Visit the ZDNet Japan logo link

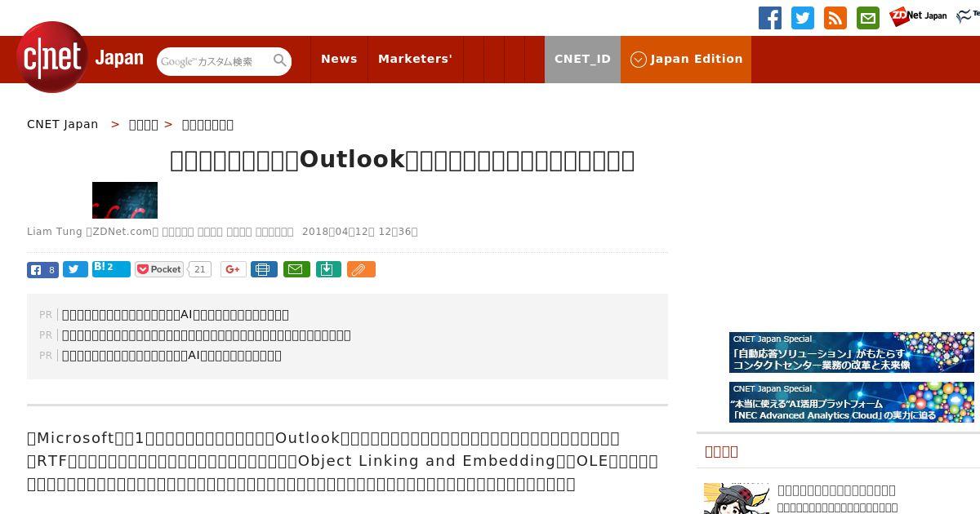[x=919, y=16]
